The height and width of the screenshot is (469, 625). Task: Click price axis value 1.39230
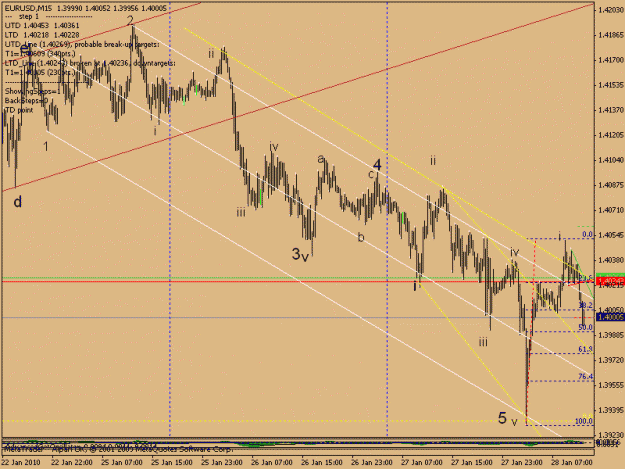[611, 435]
